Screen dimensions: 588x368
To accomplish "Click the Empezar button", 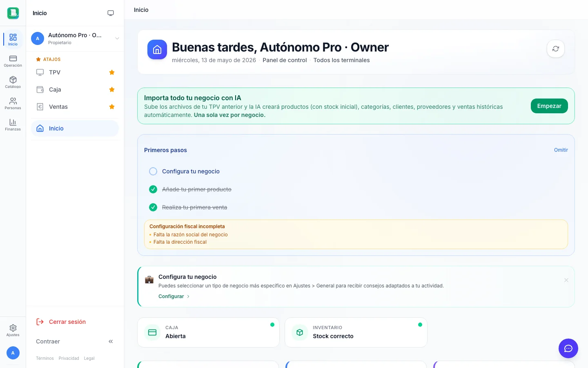I will tap(549, 106).
